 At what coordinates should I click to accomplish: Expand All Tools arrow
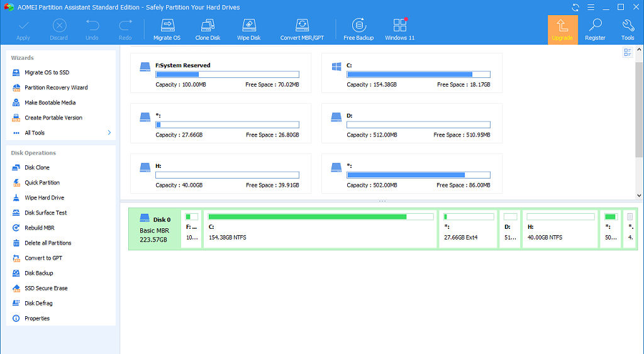(109, 133)
